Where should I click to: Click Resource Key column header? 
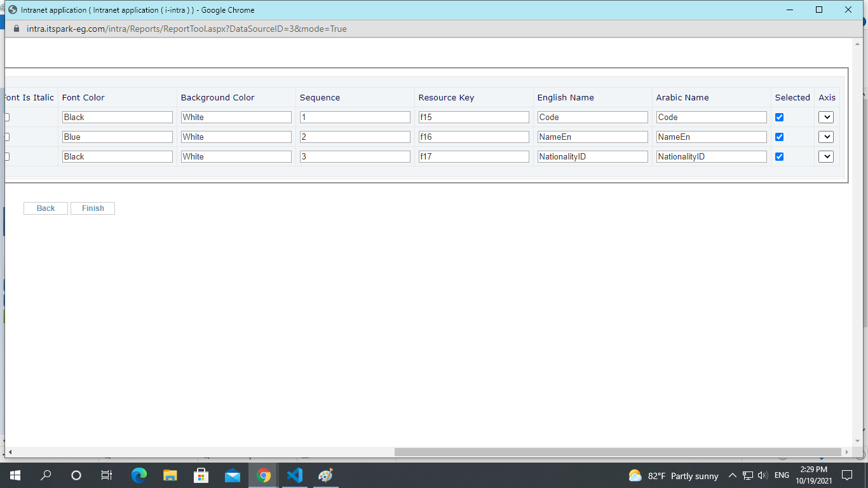pyautogui.click(x=446, y=97)
